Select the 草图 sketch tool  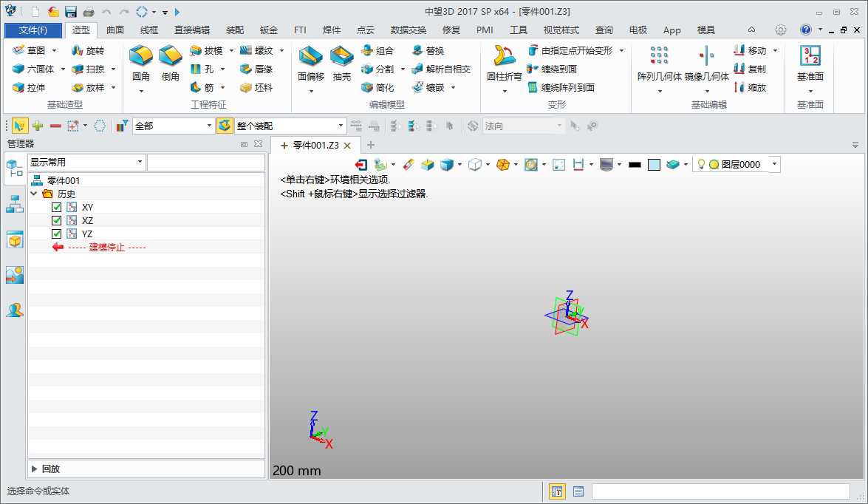coord(29,50)
